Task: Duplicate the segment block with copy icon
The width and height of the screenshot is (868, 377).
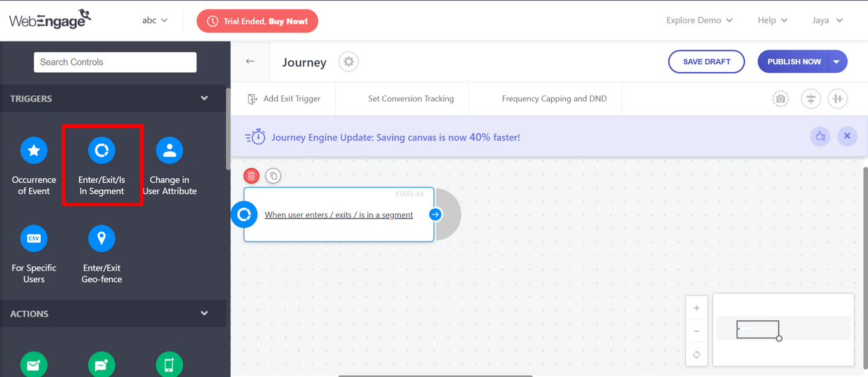Action: pos(273,176)
